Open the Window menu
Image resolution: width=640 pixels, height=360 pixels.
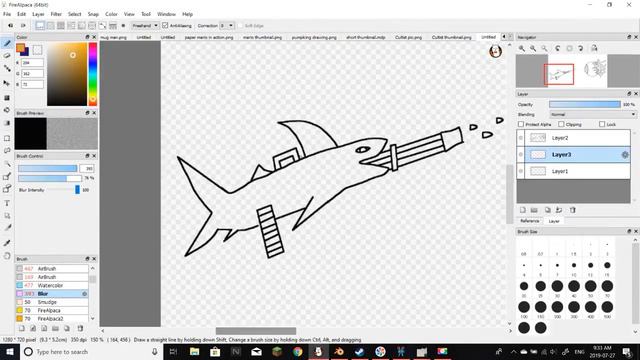point(167,14)
